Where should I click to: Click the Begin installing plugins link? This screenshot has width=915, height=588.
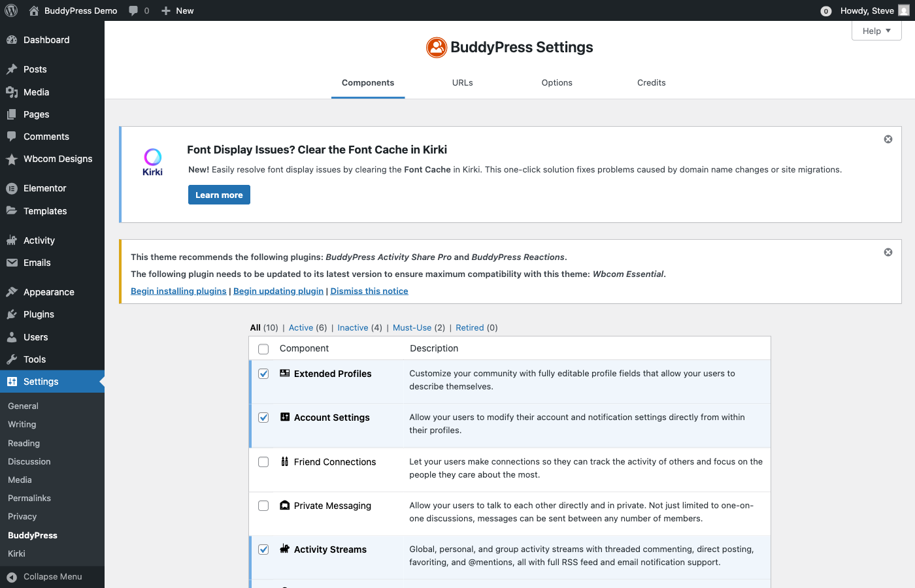(x=178, y=290)
